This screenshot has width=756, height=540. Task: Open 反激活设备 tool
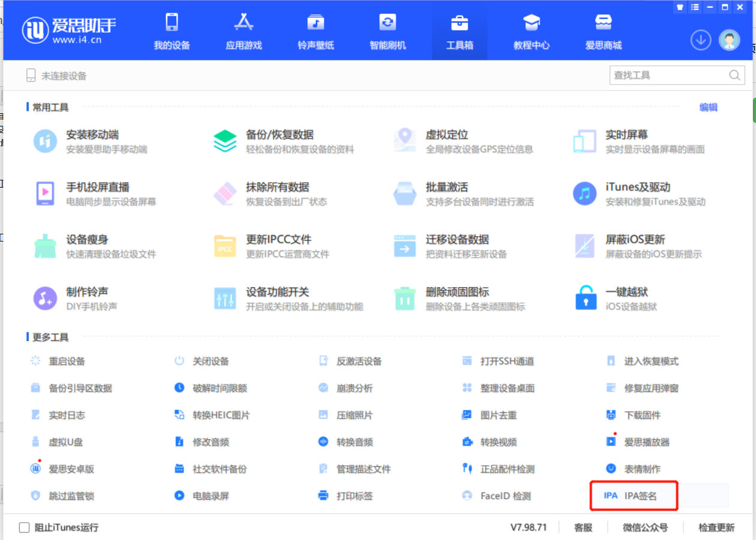coord(351,361)
